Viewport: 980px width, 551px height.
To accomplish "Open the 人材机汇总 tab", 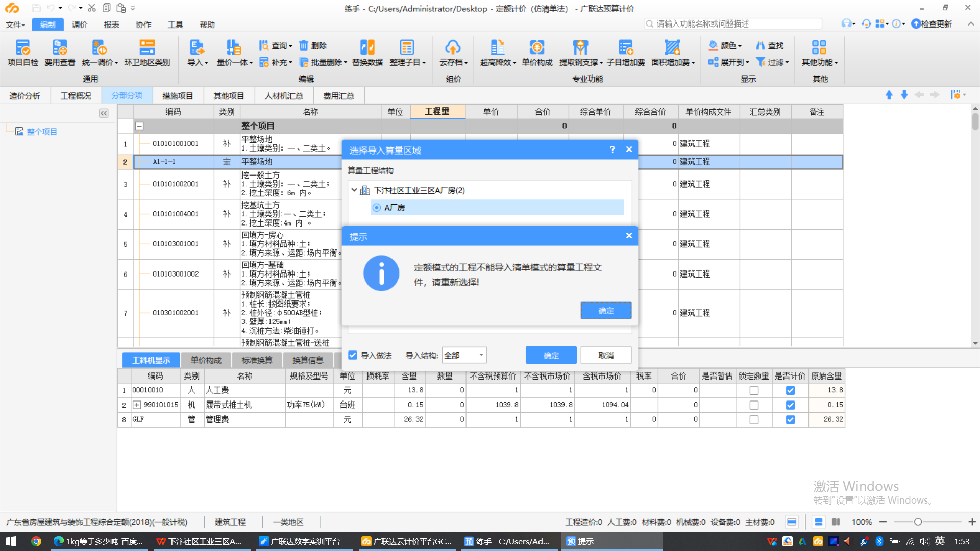I will 284,96.
